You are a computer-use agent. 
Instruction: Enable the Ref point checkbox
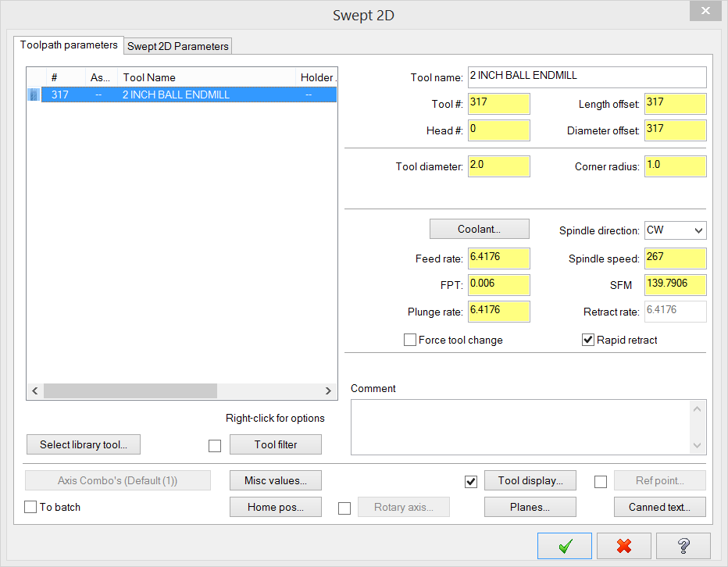(x=601, y=482)
